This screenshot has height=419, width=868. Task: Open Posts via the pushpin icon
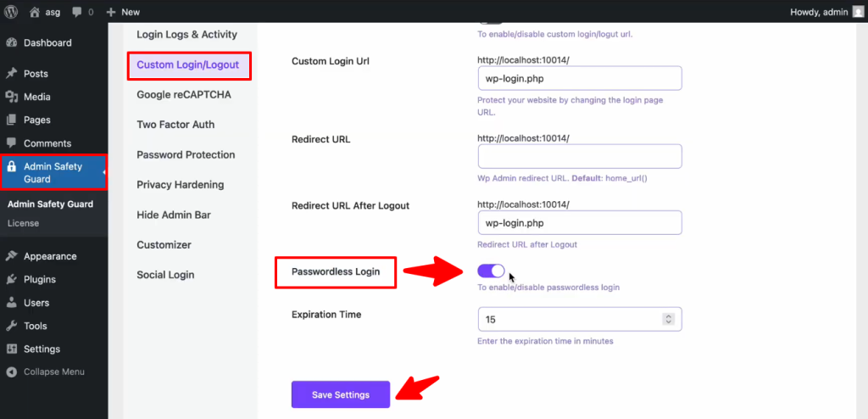coord(12,74)
